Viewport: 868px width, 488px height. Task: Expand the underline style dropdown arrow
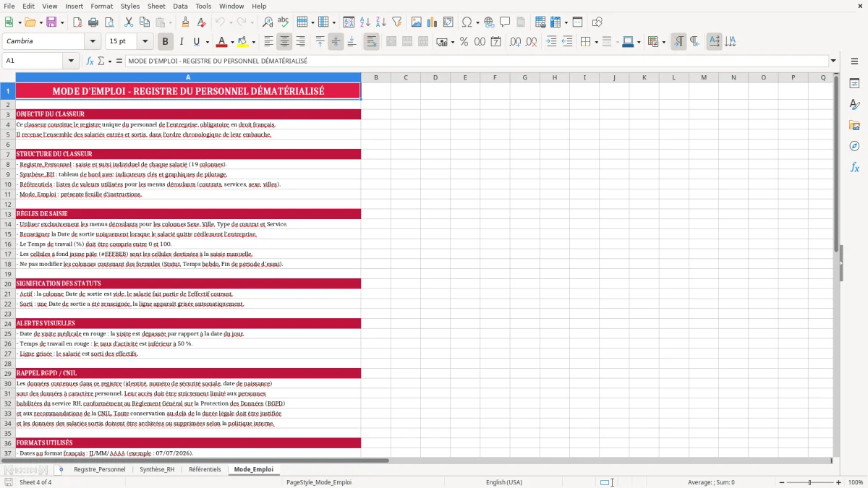pyautogui.click(x=207, y=42)
